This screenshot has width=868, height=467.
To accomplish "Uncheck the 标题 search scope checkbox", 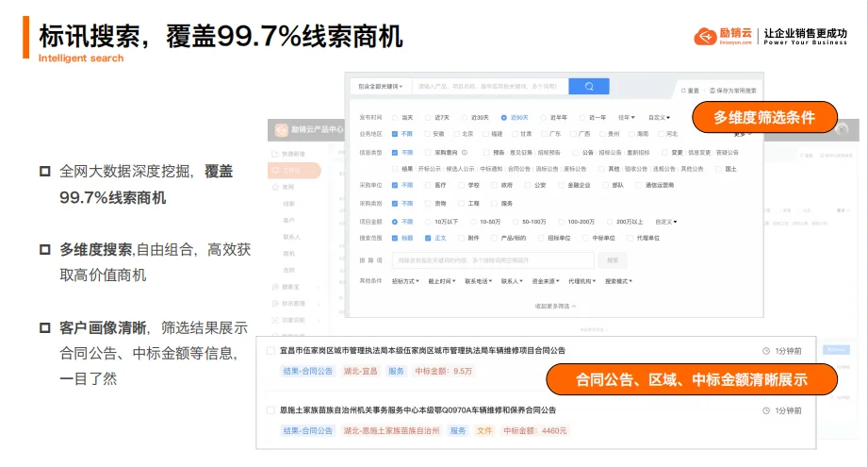I will click(x=395, y=238).
